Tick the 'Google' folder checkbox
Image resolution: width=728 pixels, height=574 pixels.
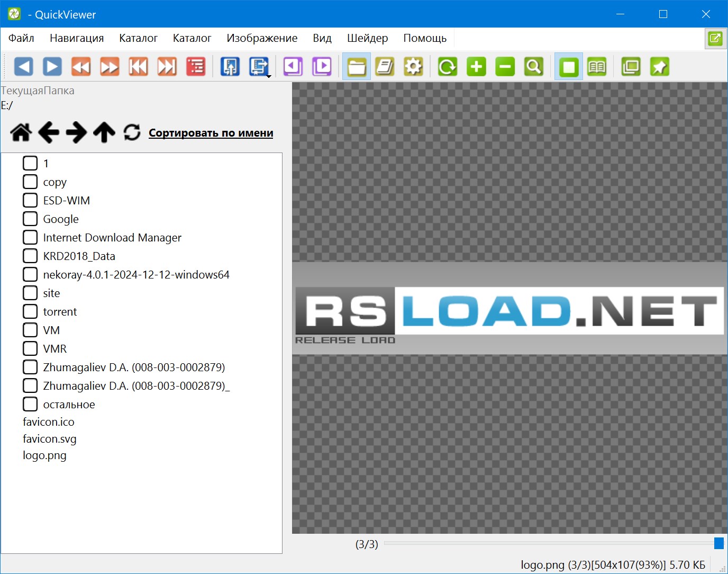(30, 219)
